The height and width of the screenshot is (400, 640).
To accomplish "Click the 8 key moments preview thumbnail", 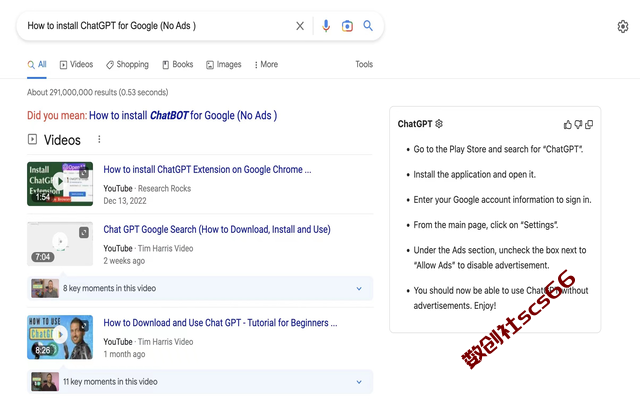I will click(45, 288).
